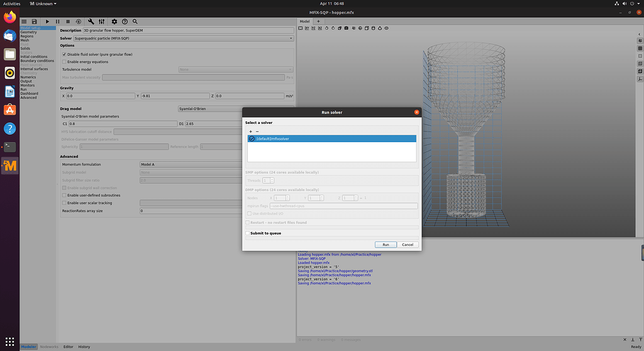Tick the Enable energy equations checkbox
This screenshot has height=351, width=644.
tap(65, 62)
